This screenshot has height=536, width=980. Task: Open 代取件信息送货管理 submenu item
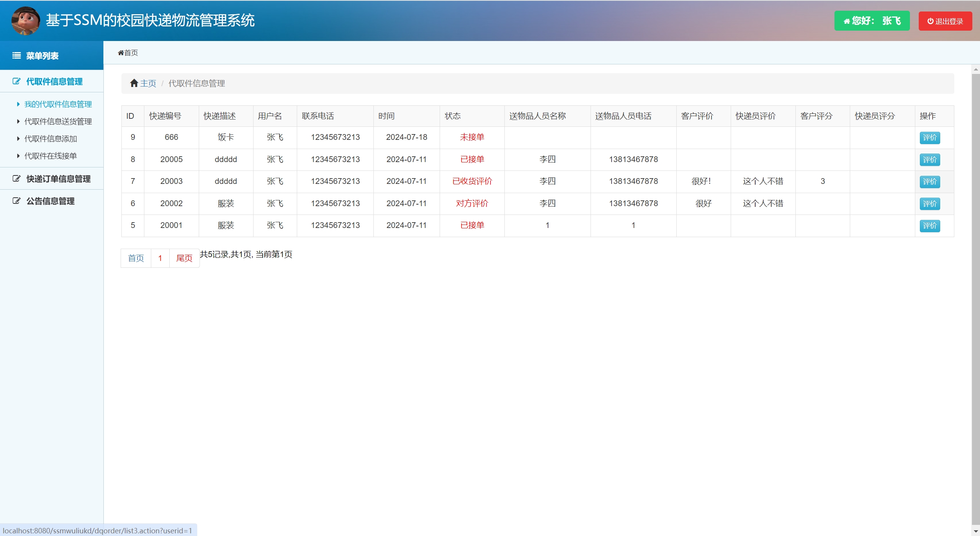click(58, 121)
